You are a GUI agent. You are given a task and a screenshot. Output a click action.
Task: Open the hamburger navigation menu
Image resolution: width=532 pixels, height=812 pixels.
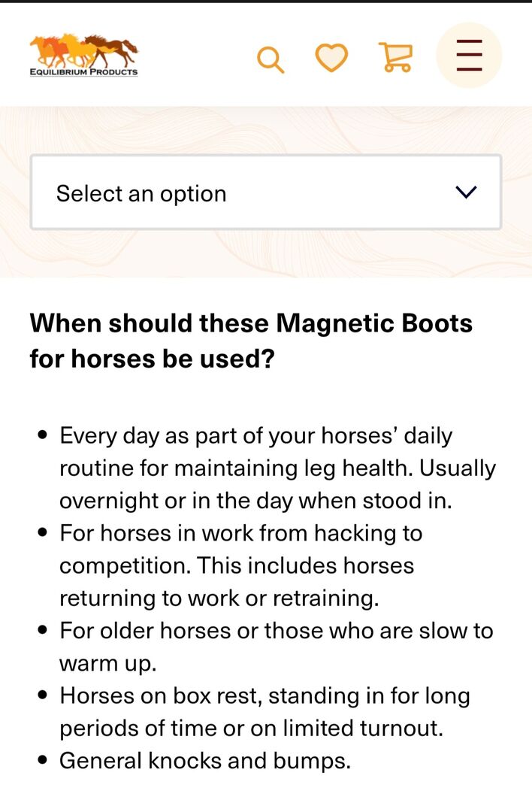coord(469,56)
